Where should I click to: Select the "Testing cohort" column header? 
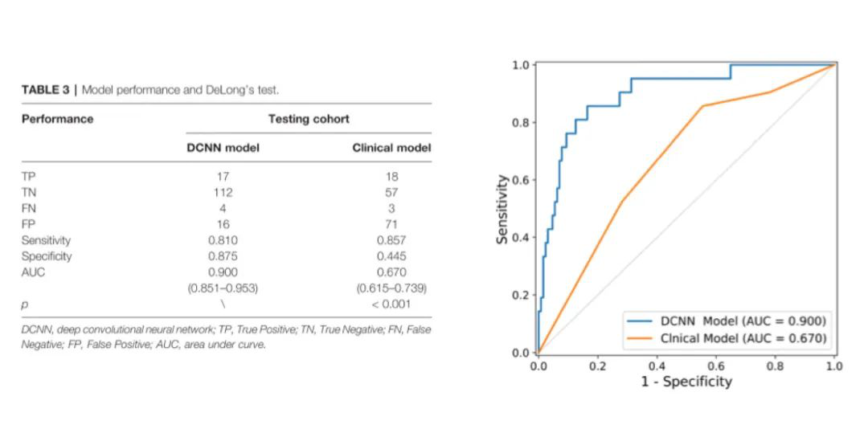point(309,119)
